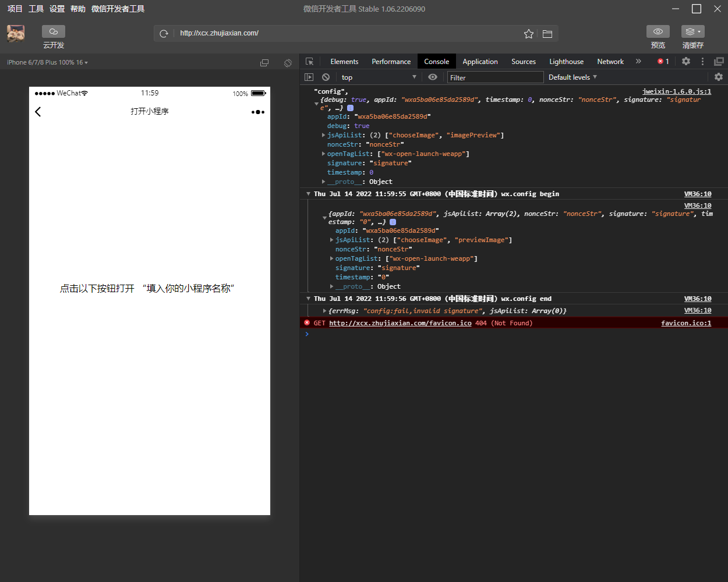Switch to the Elements tab
Image resolution: width=728 pixels, height=582 pixels.
click(x=344, y=62)
